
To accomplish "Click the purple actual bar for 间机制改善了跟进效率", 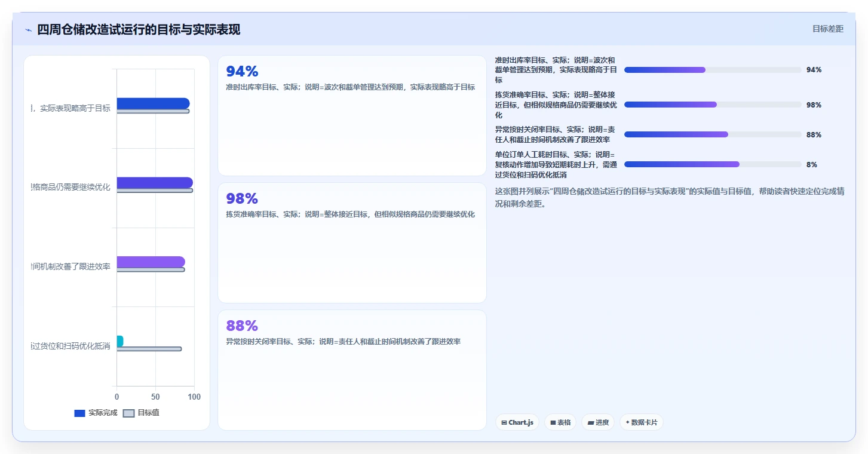I will [x=151, y=262].
